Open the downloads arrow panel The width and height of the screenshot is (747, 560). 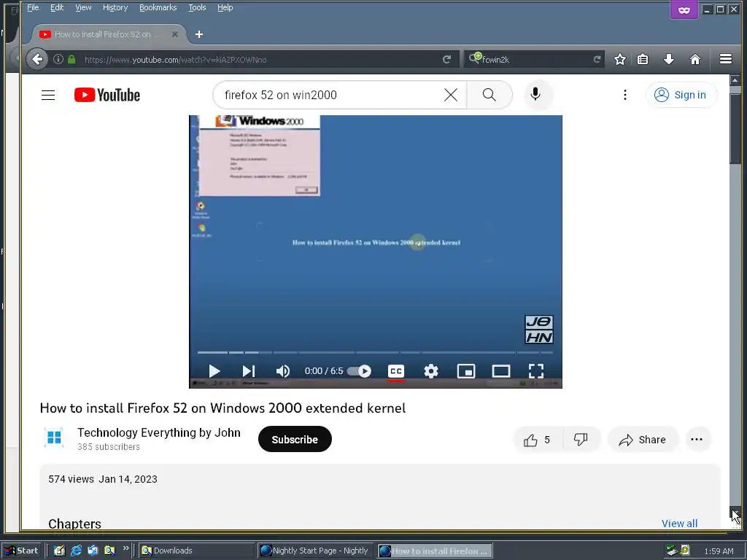pyautogui.click(x=669, y=59)
